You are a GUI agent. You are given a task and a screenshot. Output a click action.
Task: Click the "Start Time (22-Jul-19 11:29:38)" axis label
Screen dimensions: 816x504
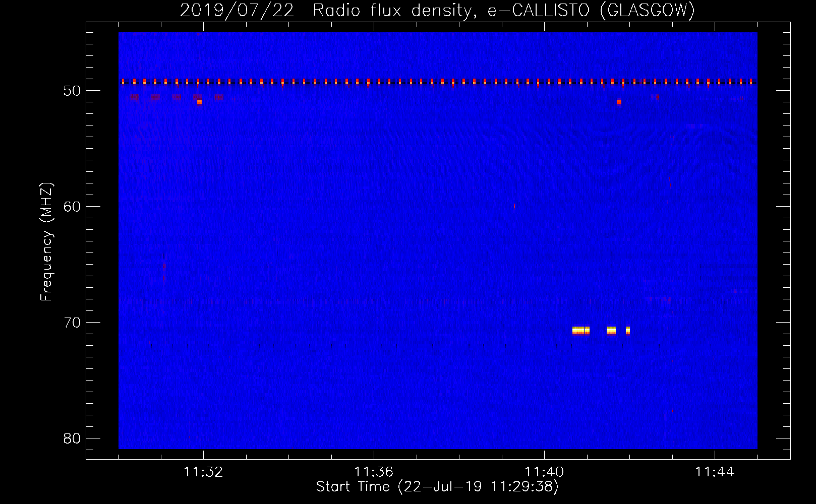[x=437, y=487]
